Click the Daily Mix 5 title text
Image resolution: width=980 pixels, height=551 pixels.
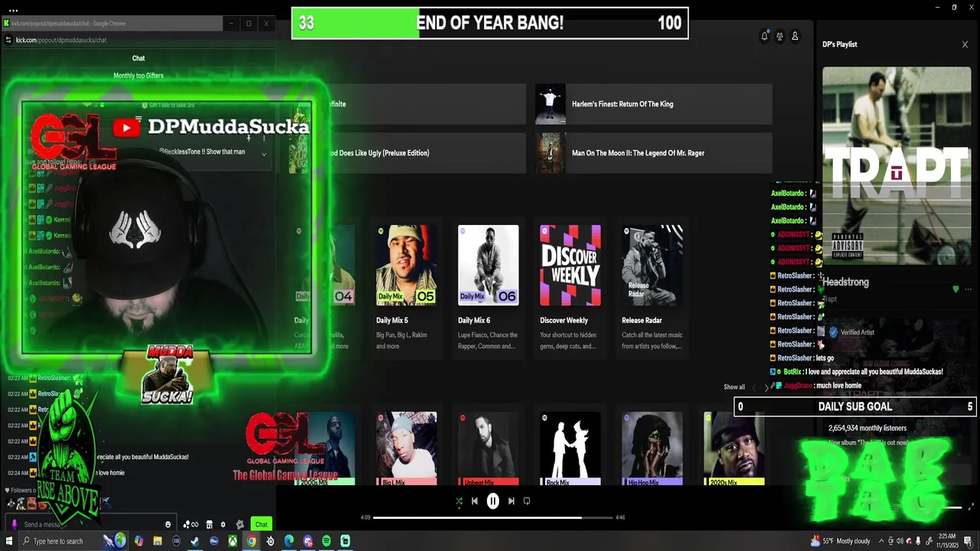[x=392, y=321]
